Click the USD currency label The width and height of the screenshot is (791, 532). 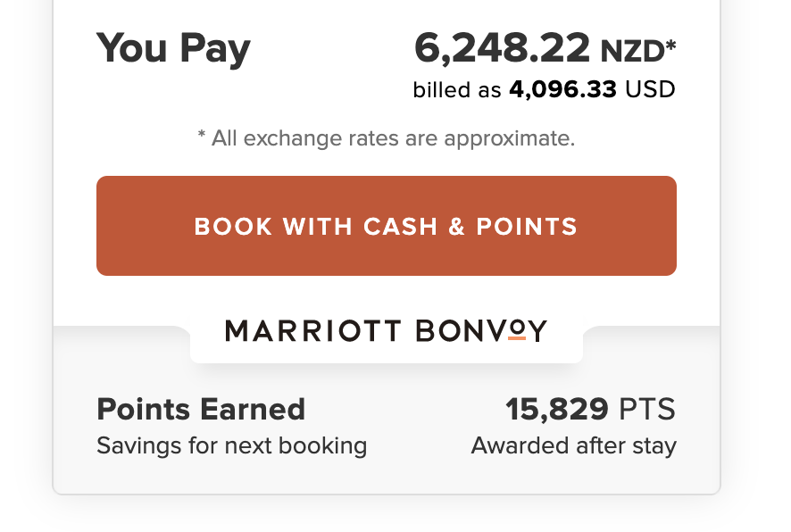tap(650, 90)
